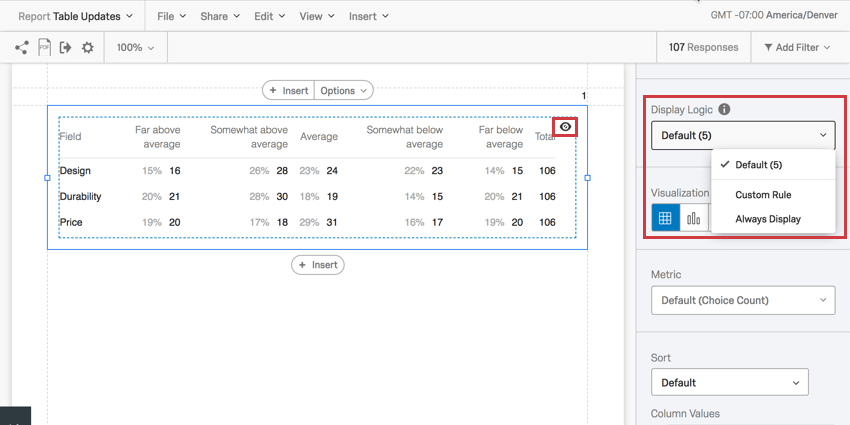
Task: Open the Sort dropdown
Action: [x=729, y=382]
